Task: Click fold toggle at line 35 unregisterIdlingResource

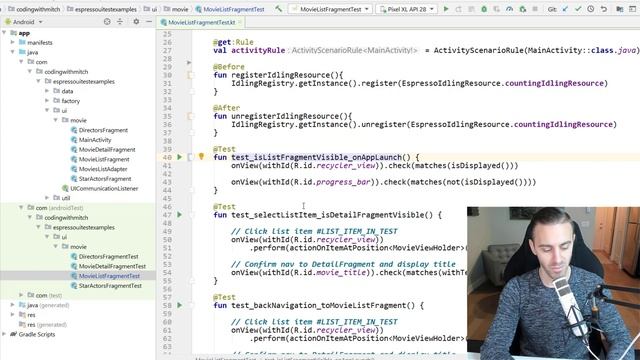Action: tap(191, 116)
